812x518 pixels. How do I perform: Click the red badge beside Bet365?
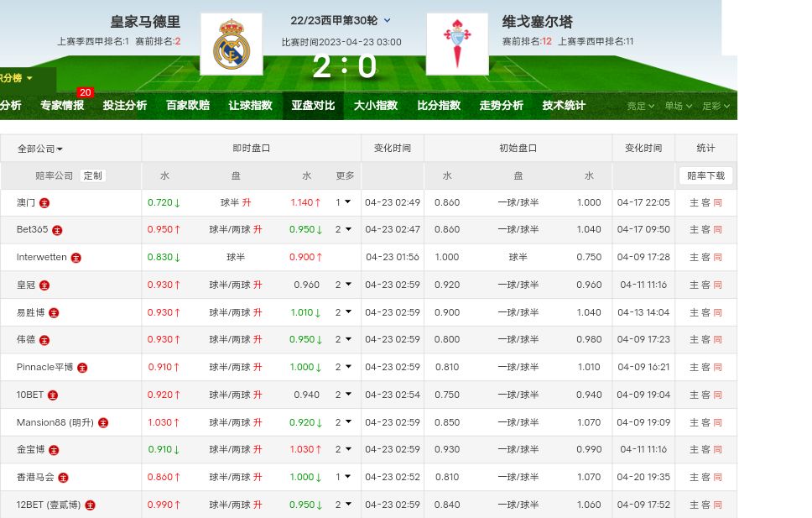pos(57,230)
